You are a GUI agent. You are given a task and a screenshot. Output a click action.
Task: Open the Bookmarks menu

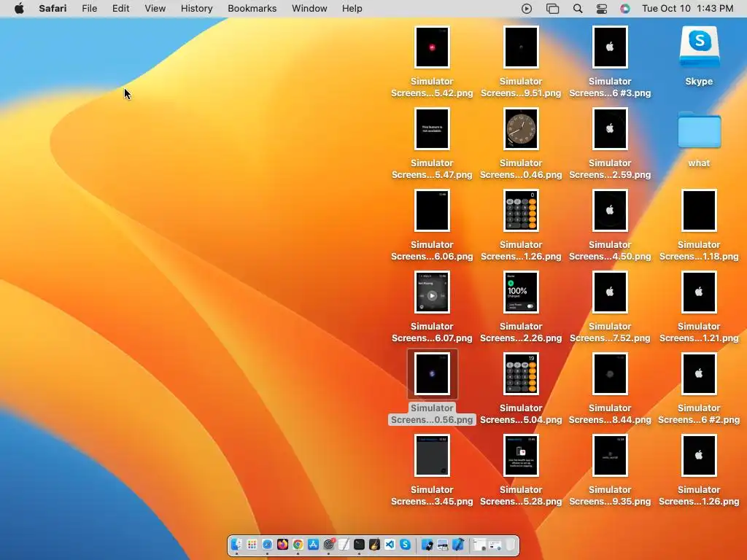(252, 9)
